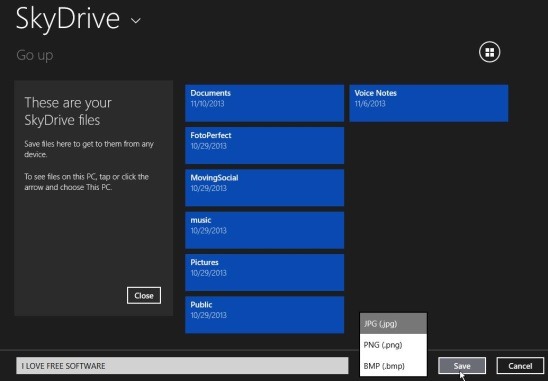This screenshot has height=381, width=548.
Task: Select BMP (.bmp) file format
Action: [x=393, y=366]
